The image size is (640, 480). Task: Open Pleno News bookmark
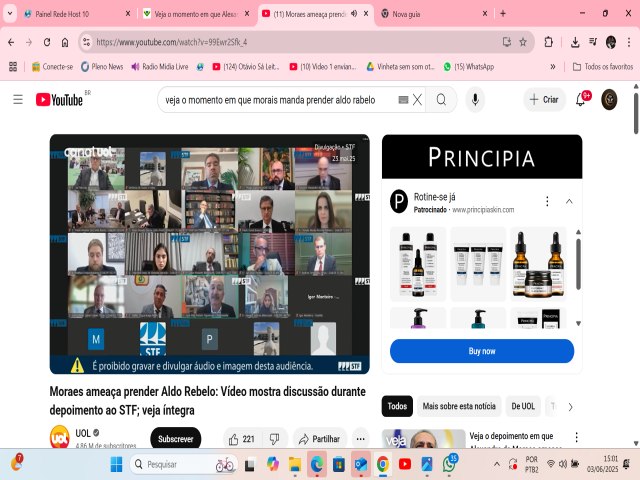coord(102,67)
